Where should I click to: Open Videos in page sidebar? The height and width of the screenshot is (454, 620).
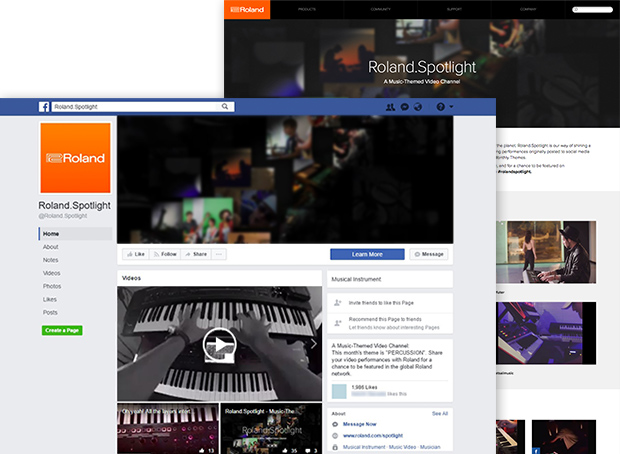coord(52,273)
